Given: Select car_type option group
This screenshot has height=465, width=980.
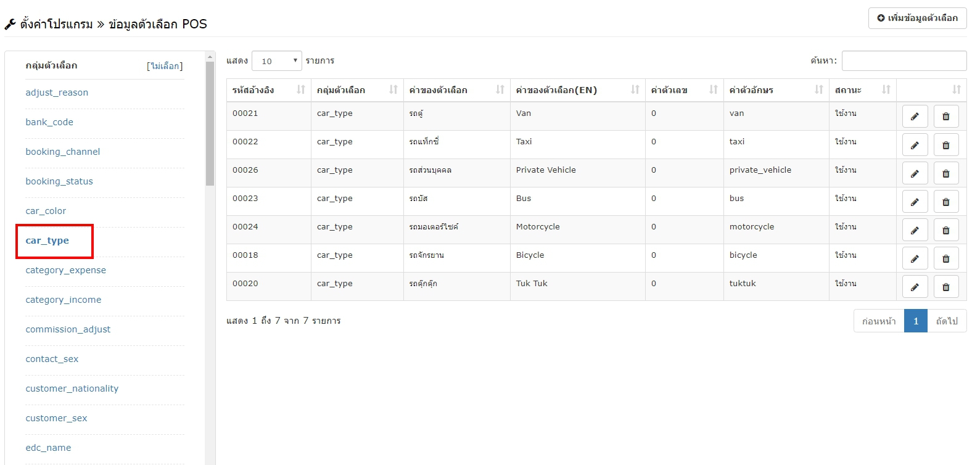Looking at the screenshot, I should 47,241.
